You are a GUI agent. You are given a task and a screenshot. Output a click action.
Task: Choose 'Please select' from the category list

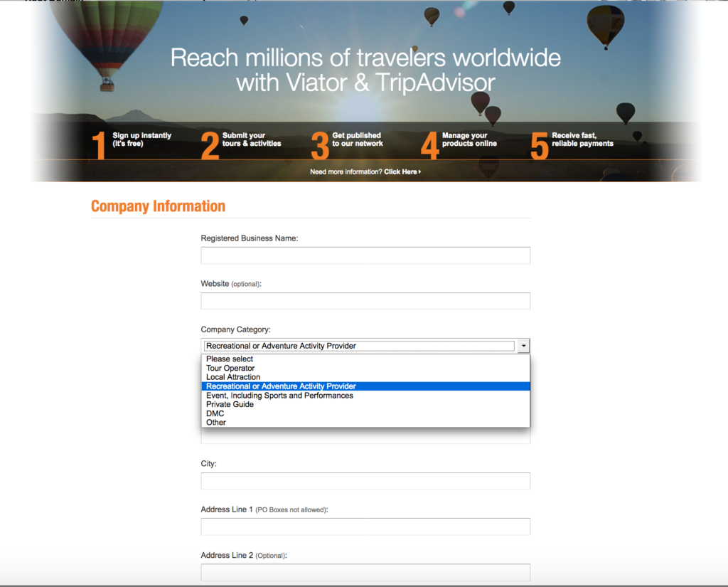coord(230,359)
